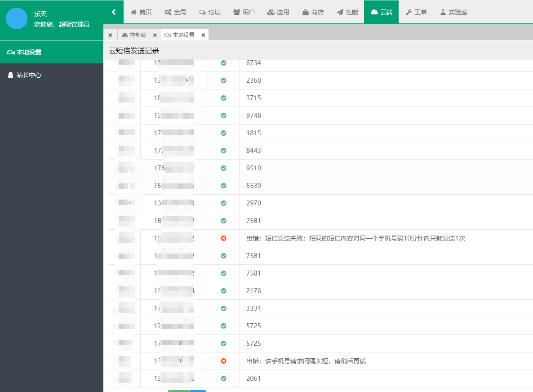Open the 工单 menu
This screenshot has height=392, width=533.
click(x=416, y=12)
